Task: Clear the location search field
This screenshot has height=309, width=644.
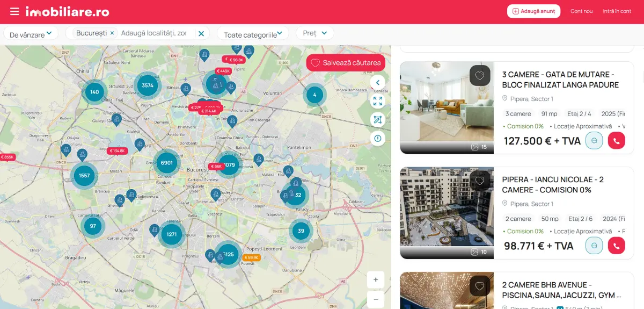Action: tap(201, 33)
